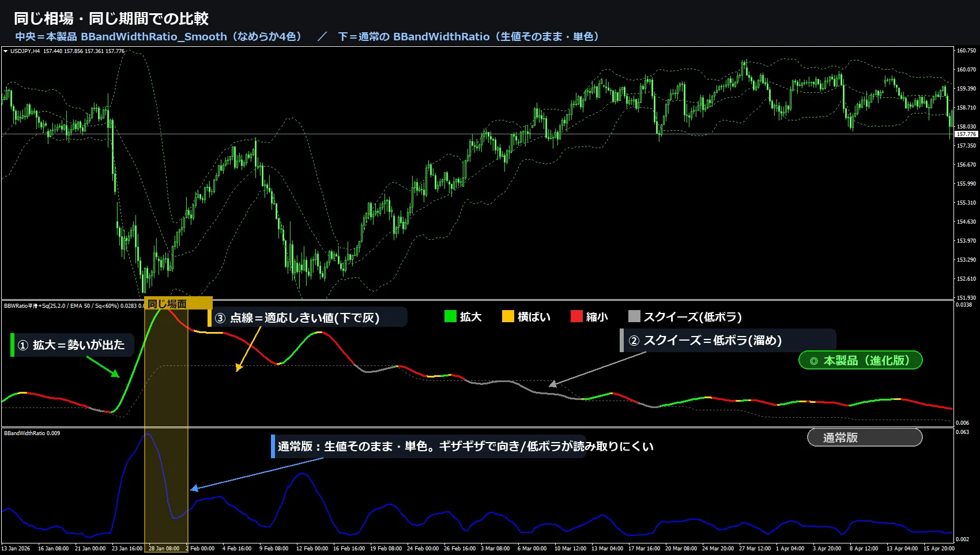Click the 13 Mar 04:00 time label
The height and width of the screenshot is (555, 980).
coord(607,549)
